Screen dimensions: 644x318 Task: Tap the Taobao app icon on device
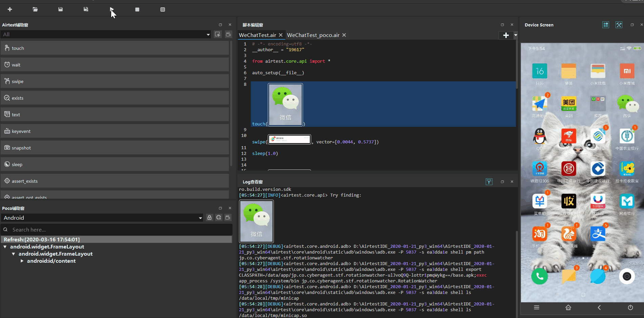[540, 234]
